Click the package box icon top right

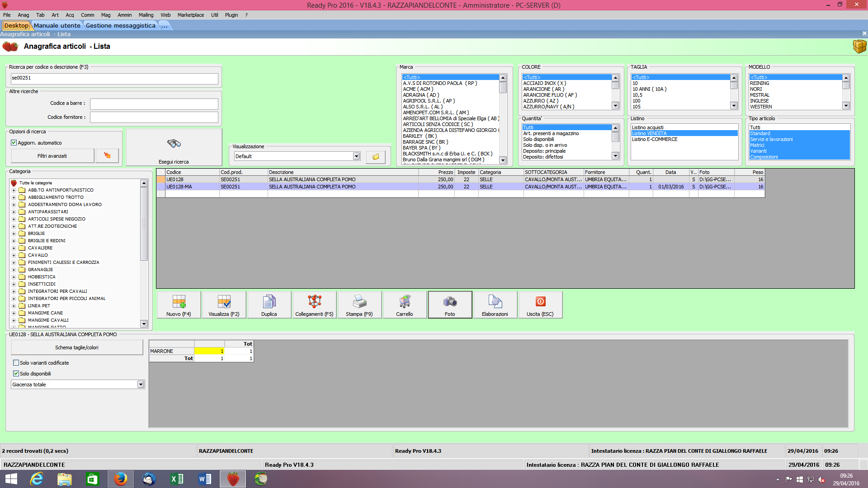coord(859,46)
